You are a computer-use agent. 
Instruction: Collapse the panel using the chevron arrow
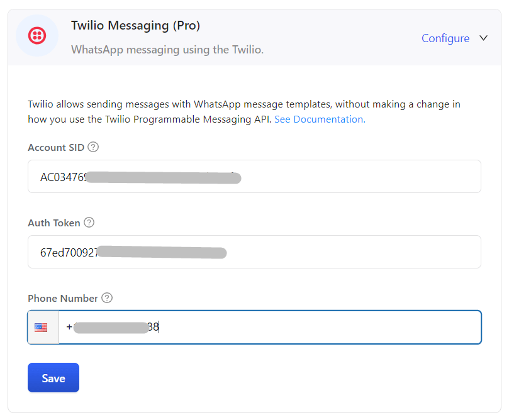(484, 38)
